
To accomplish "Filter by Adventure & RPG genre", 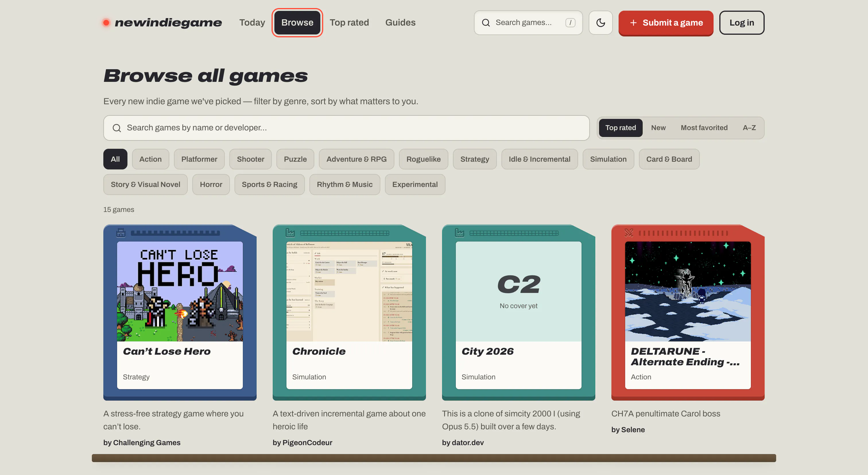I will [356, 159].
